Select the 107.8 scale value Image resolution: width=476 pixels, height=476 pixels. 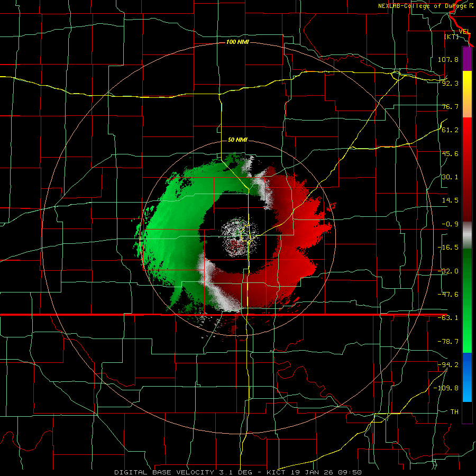[x=448, y=59]
